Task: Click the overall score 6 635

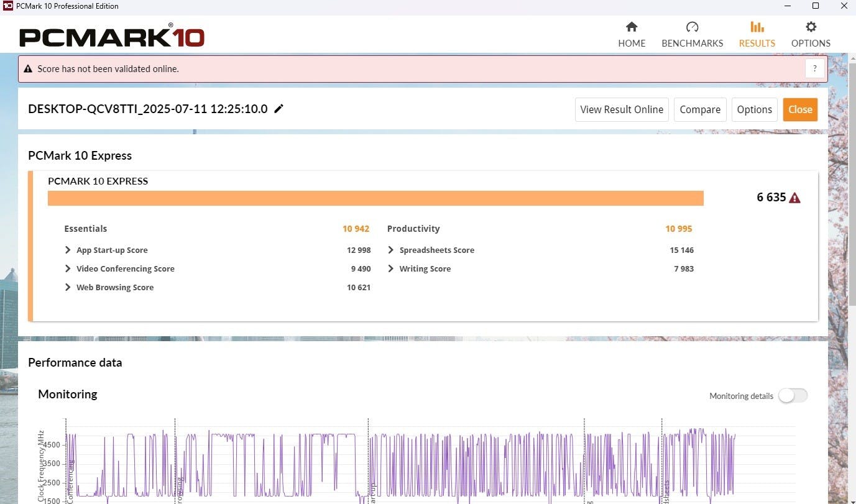Action: click(771, 198)
